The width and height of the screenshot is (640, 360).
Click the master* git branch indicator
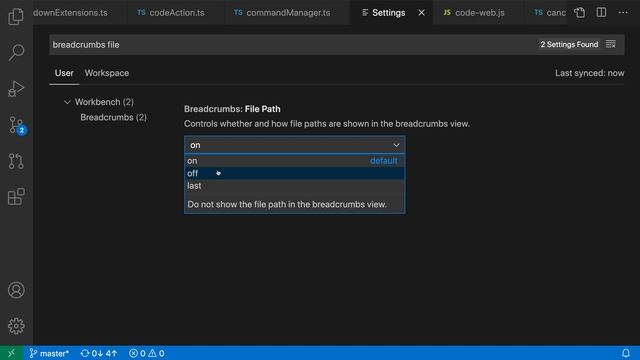click(x=49, y=353)
